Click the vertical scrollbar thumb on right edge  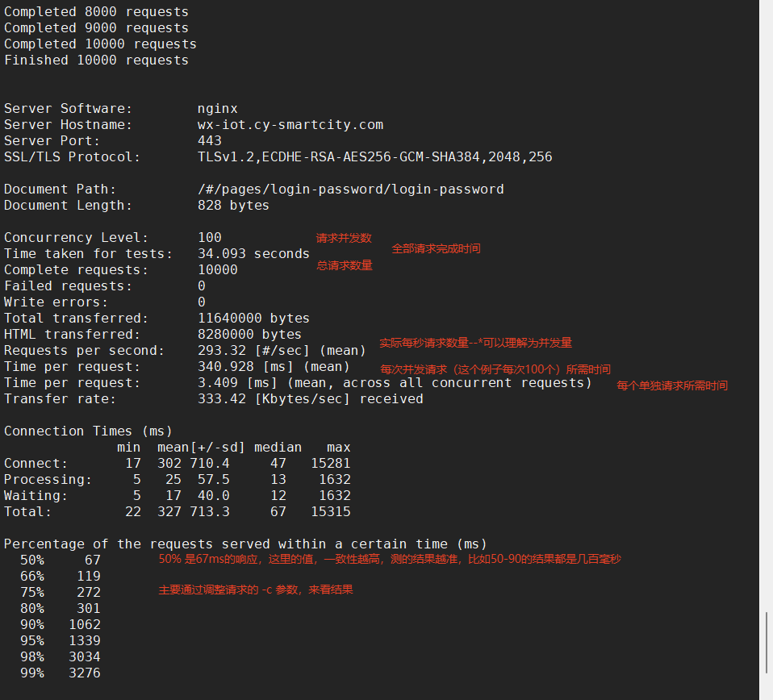pyautogui.click(x=766, y=642)
